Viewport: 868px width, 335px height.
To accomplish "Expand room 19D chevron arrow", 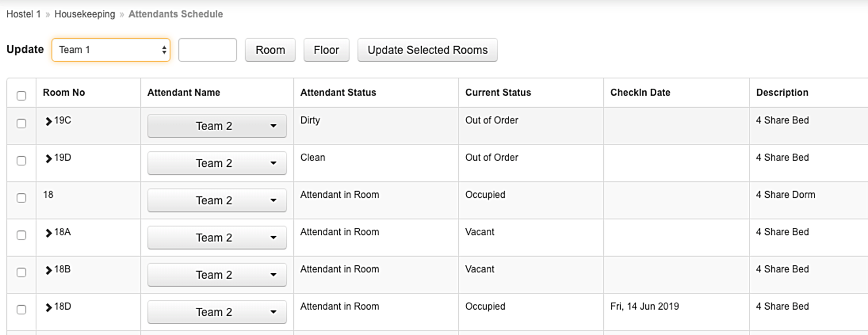I will coord(48,158).
